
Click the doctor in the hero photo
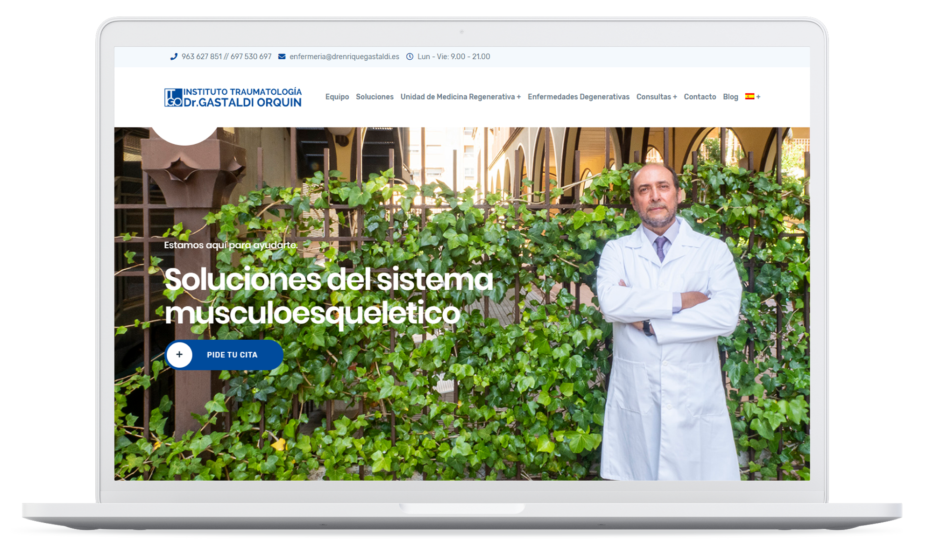[x=670, y=322]
